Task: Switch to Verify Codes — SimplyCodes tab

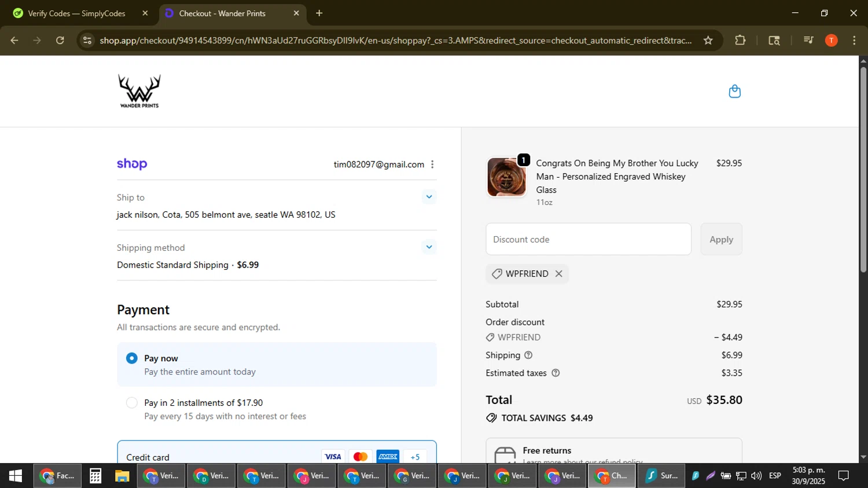Action: tap(76, 13)
